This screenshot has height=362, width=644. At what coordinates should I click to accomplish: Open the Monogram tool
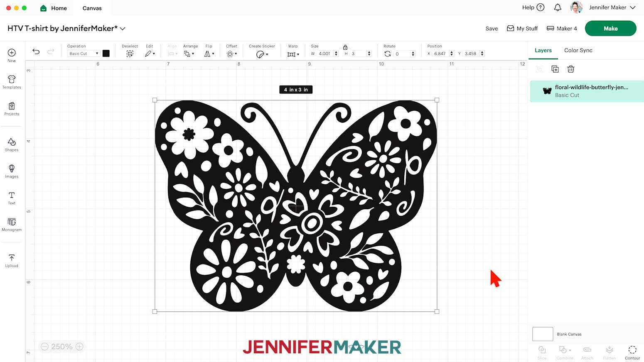[x=12, y=225]
